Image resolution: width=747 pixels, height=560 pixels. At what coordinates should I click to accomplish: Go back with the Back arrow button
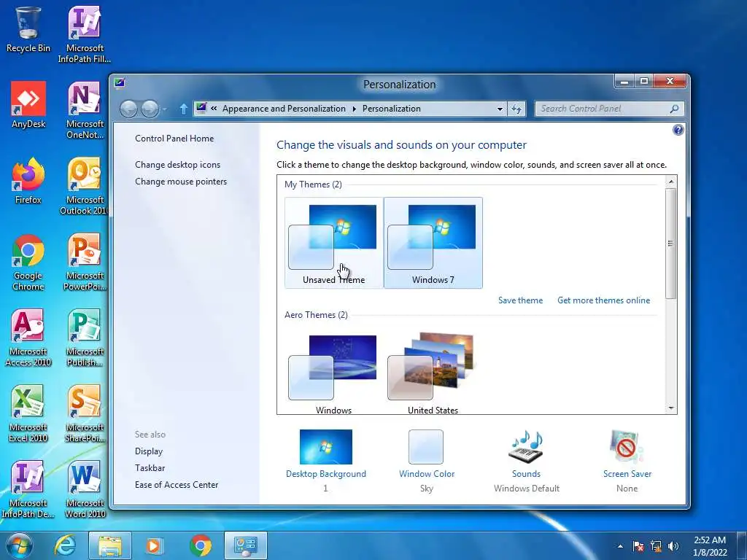128,109
